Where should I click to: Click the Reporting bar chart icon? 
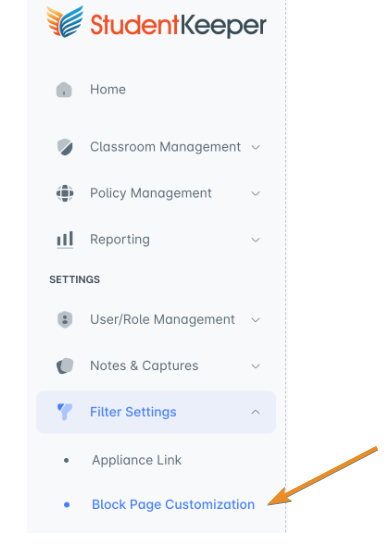pyautogui.click(x=65, y=240)
